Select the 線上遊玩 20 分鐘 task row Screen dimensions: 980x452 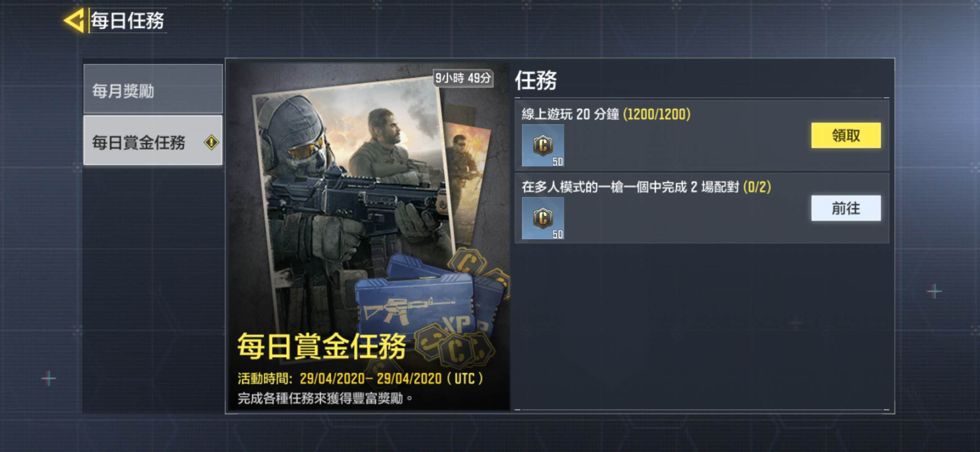(x=701, y=135)
